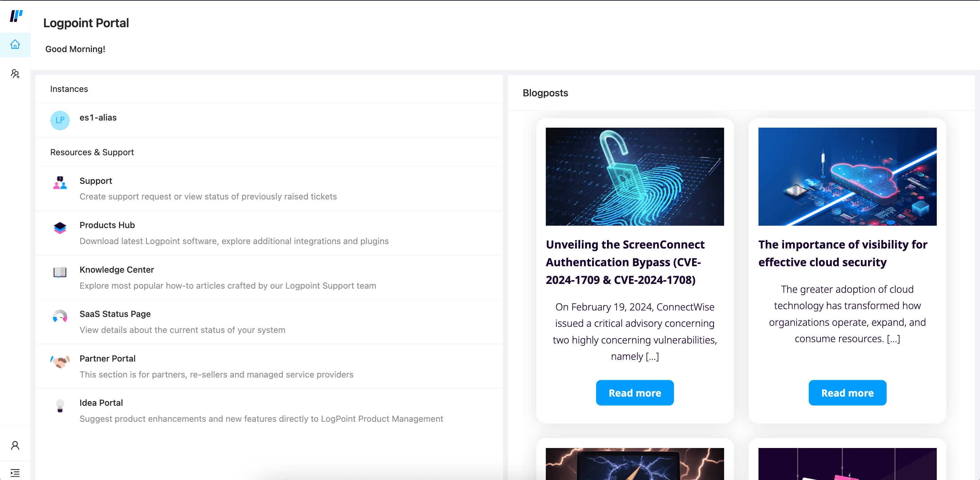Select the LP avatar for es1-alias
This screenshot has height=480, width=980.
click(x=60, y=120)
